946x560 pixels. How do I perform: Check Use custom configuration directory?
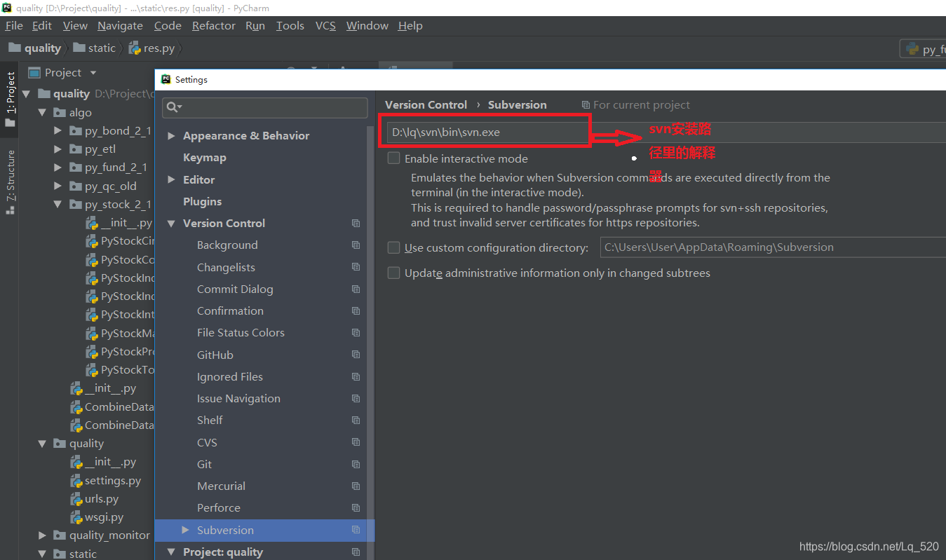(x=394, y=247)
